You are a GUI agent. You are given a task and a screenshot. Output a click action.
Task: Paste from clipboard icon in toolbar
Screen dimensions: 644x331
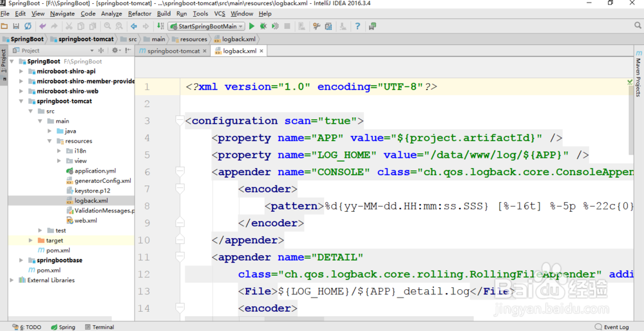(x=93, y=26)
